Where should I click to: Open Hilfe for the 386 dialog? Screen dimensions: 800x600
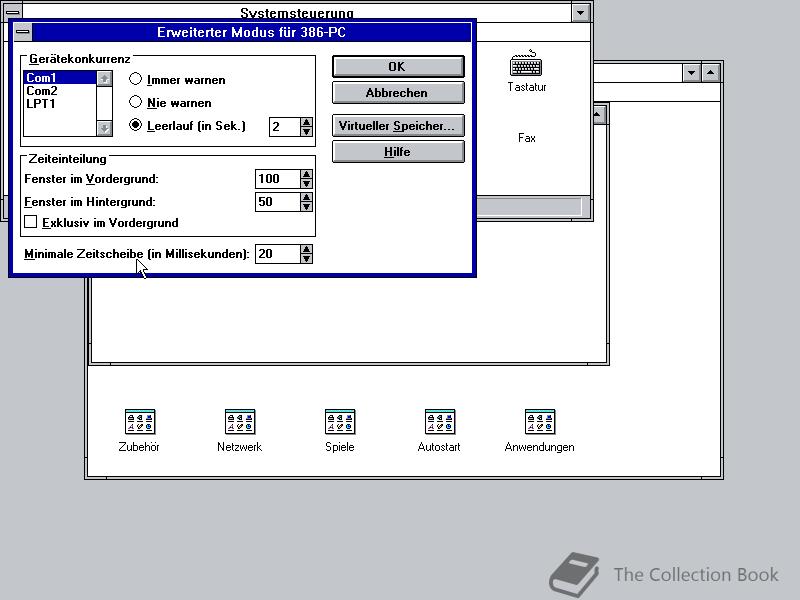click(x=398, y=152)
